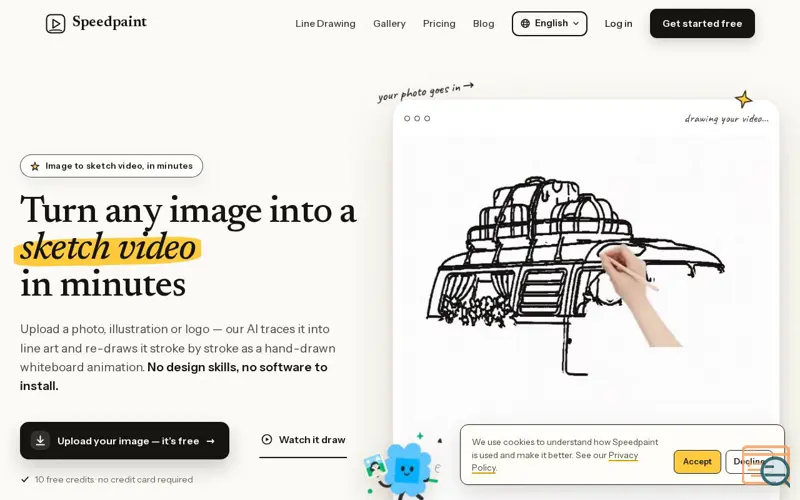
Task: Click the download icon on the upload button
Action: click(x=40, y=440)
